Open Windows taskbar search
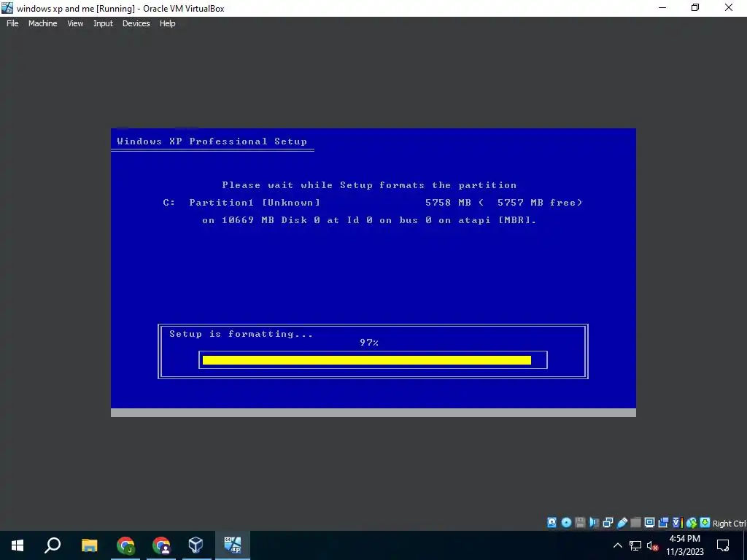 click(53, 545)
